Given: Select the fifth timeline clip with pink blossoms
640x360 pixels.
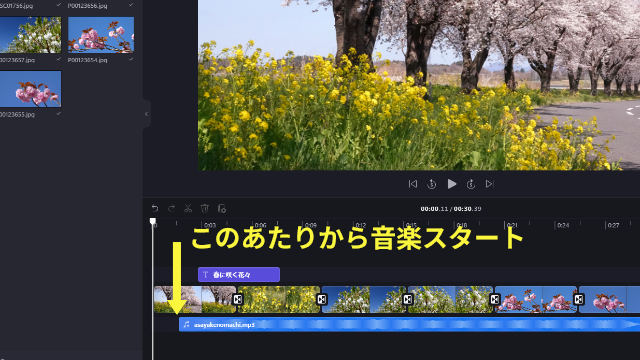Looking at the screenshot, I should pos(536,300).
